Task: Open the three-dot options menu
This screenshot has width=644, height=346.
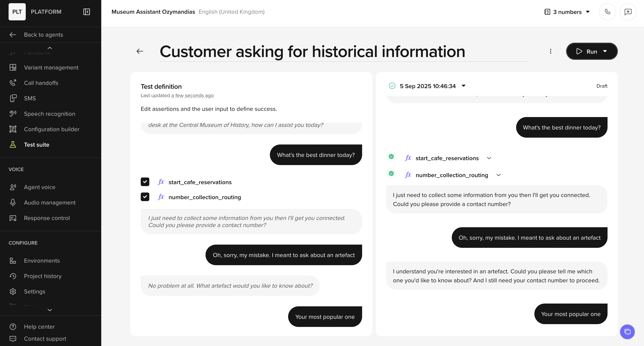Action: click(x=550, y=51)
